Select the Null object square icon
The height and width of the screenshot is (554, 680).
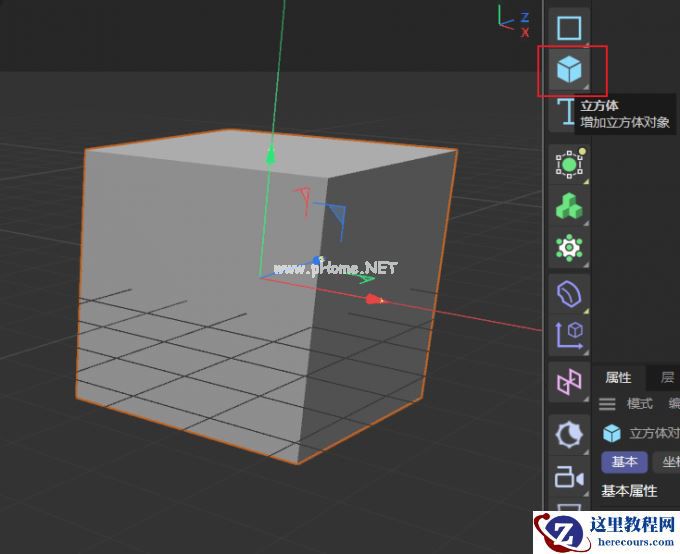pyautogui.click(x=569, y=27)
